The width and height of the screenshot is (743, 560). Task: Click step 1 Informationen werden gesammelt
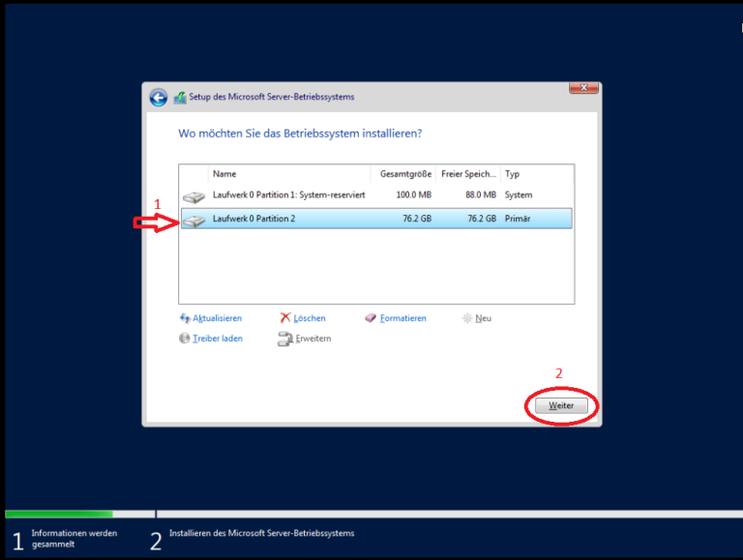click(67, 539)
